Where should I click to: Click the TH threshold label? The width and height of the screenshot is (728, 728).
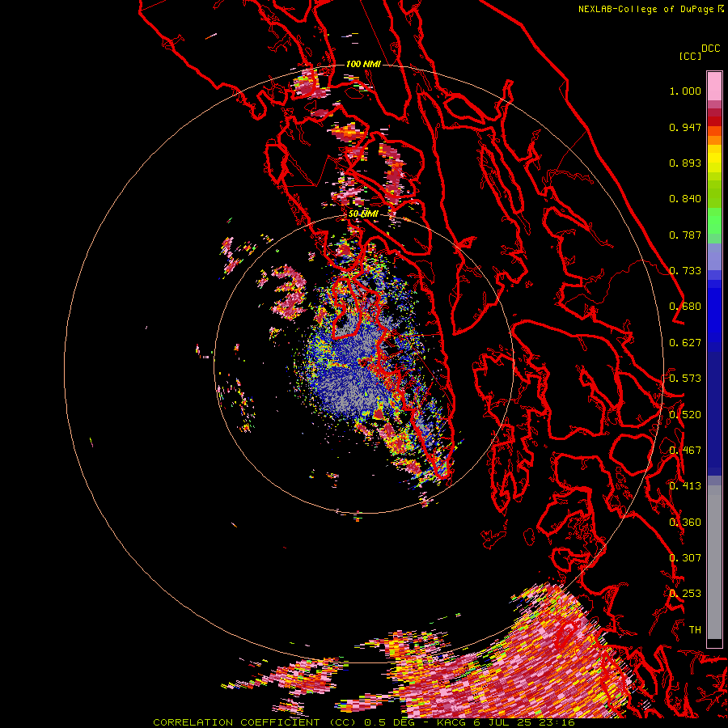tap(695, 630)
